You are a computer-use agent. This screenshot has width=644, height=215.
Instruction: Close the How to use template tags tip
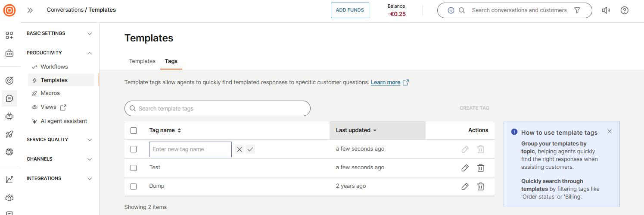coord(609,131)
